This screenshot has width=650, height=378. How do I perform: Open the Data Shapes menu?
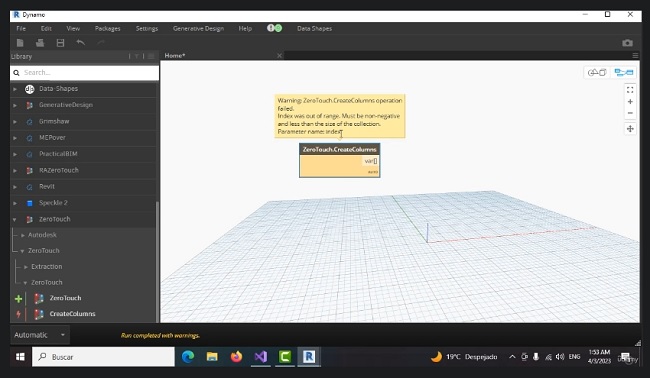314,28
